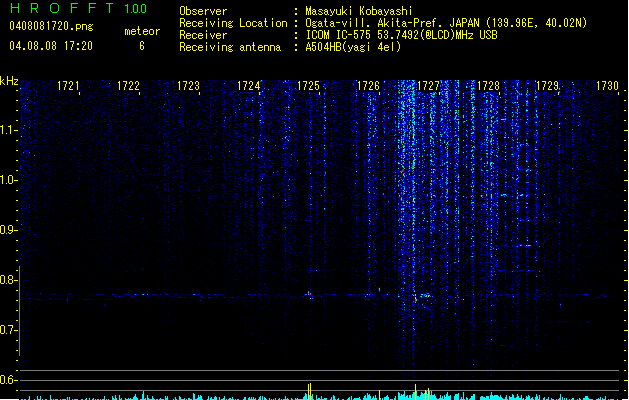
Task: Click the Receiving antenna label
Action: click(230, 47)
